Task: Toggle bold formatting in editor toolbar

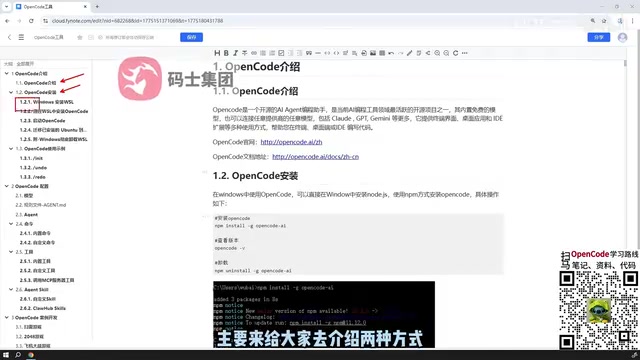Action: [x=226, y=53]
